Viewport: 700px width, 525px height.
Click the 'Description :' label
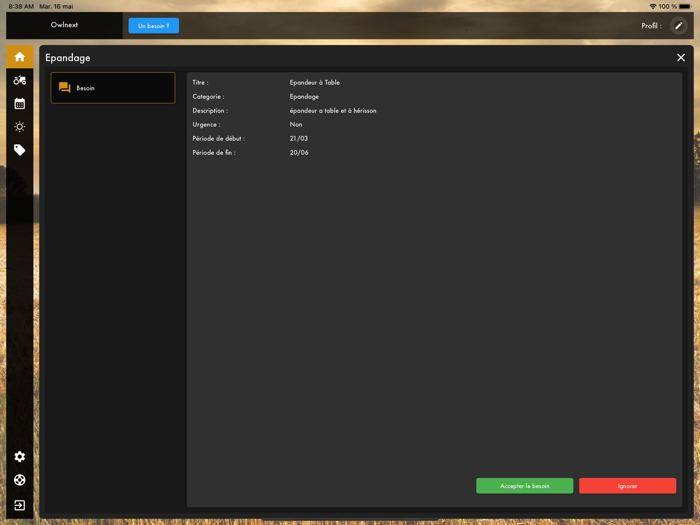point(210,111)
